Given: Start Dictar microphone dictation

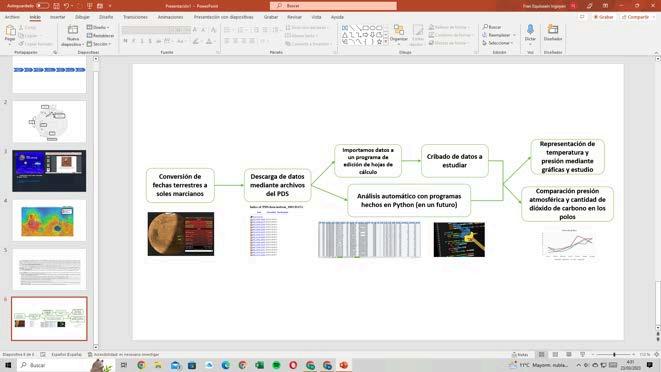Looking at the screenshot, I should (530, 33).
